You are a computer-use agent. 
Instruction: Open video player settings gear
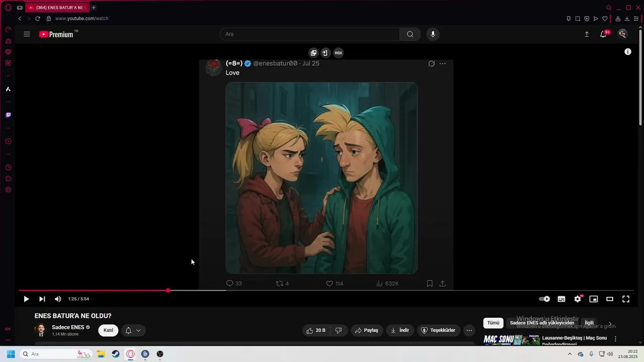click(x=578, y=299)
